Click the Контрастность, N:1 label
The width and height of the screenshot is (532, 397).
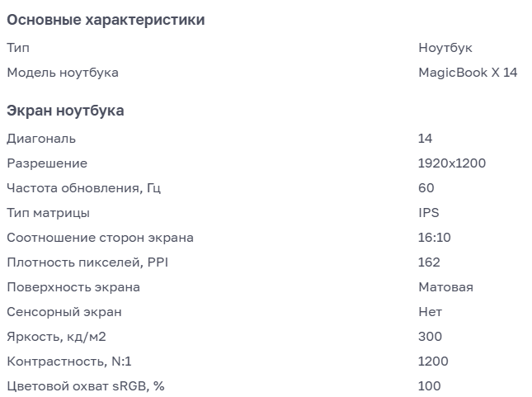(69, 362)
